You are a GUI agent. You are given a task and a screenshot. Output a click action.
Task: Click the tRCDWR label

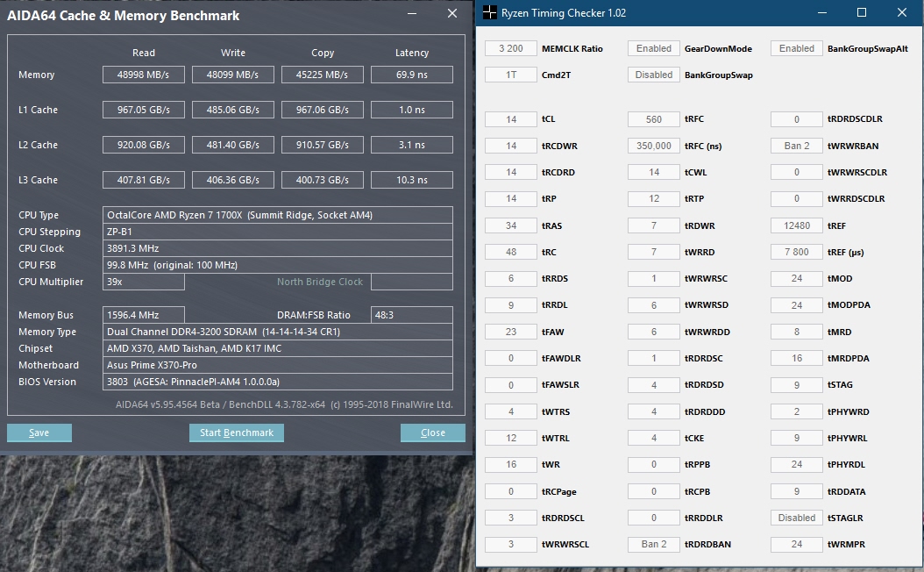pyautogui.click(x=559, y=146)
